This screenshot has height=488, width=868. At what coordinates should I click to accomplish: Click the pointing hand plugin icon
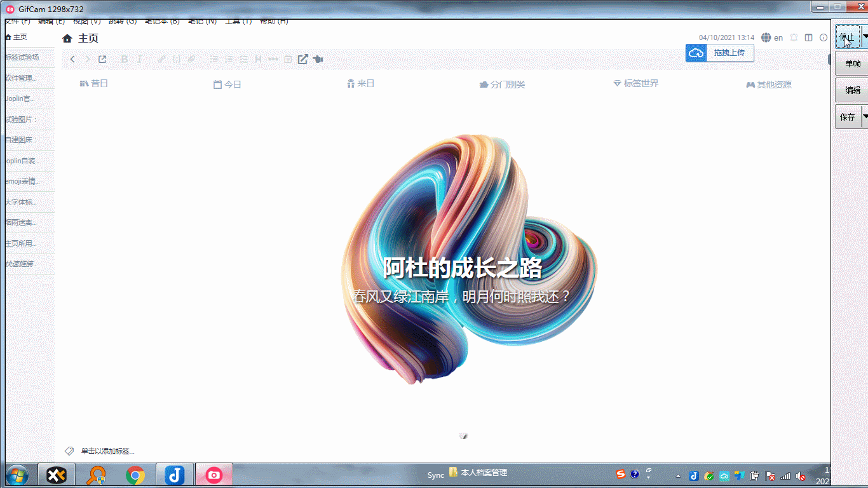coord(318,59)
